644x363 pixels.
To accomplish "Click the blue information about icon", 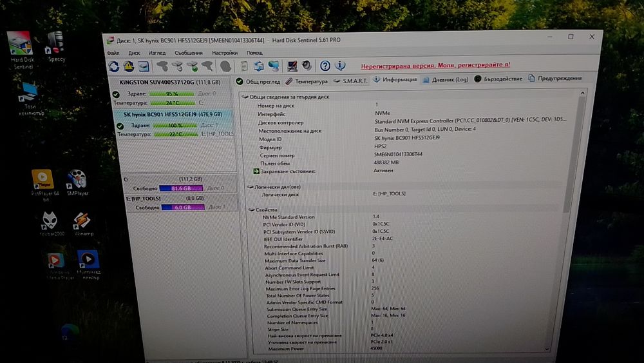I will (x=340, y=65).
